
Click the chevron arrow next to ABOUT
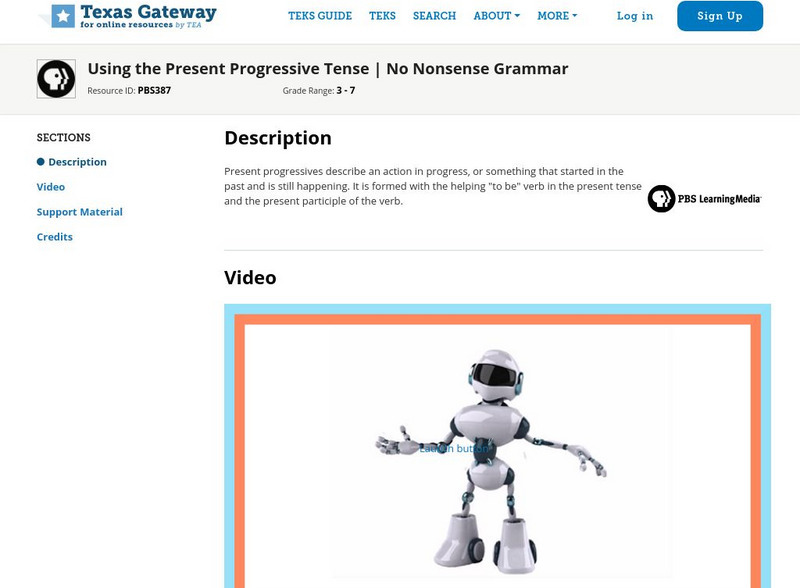click(x=516, y=16)
